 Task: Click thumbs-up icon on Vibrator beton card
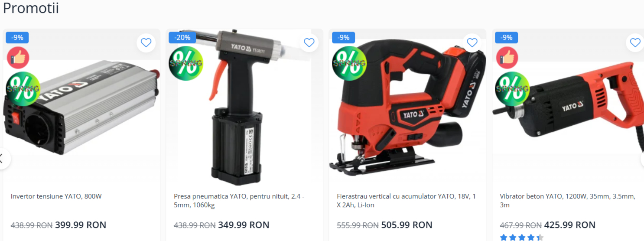tap(507, 58)
